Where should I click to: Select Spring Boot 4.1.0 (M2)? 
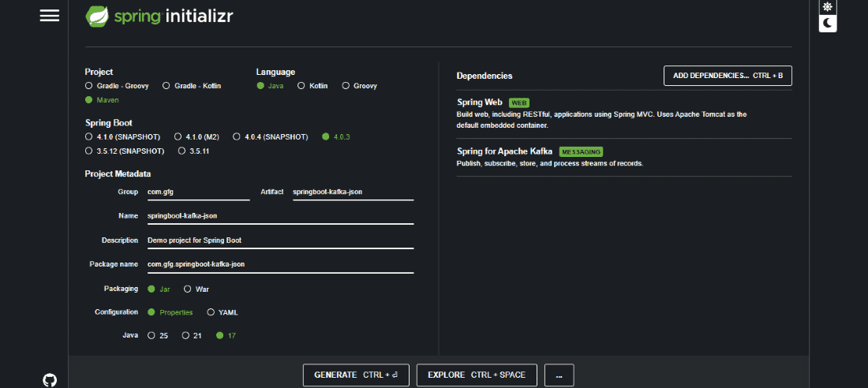(198, 136)
